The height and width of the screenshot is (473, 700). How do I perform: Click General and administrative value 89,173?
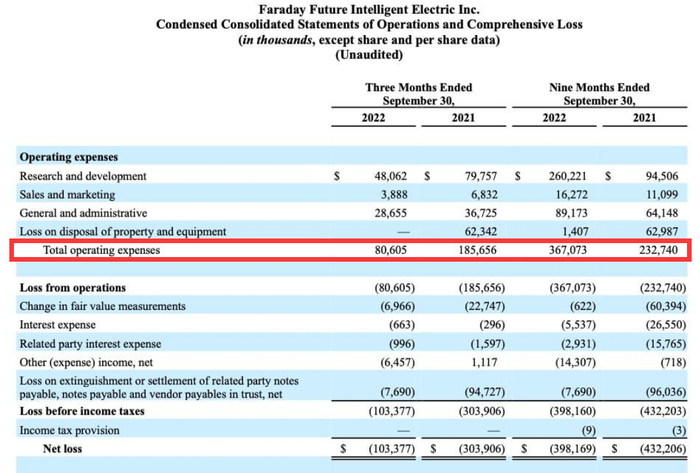(571, 213)
